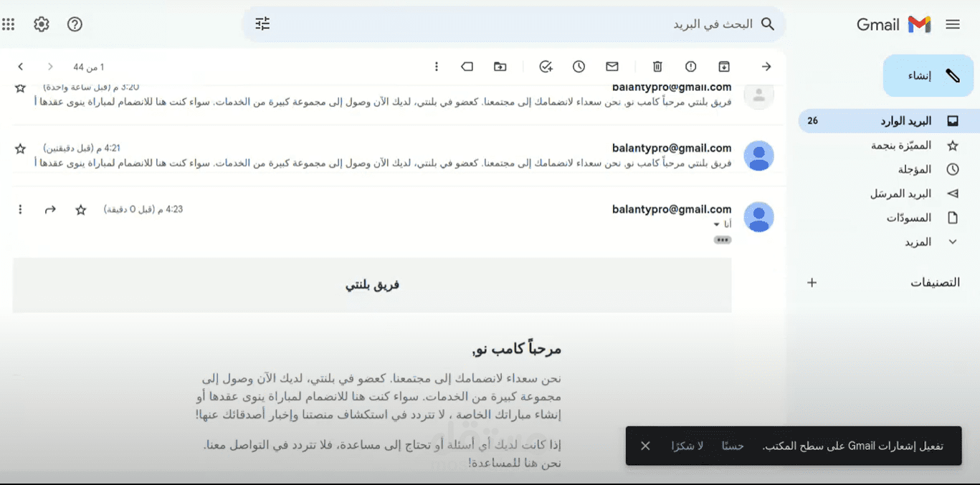The image size is (980, 485).
Task: Move conversation to folder icon
Action: (500, 67)
